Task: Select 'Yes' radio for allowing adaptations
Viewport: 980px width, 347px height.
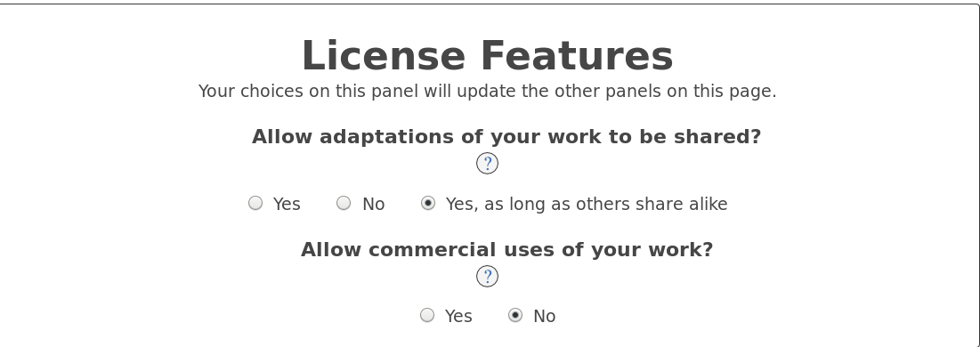Action: pyautogui.click(x=255, y=203)
